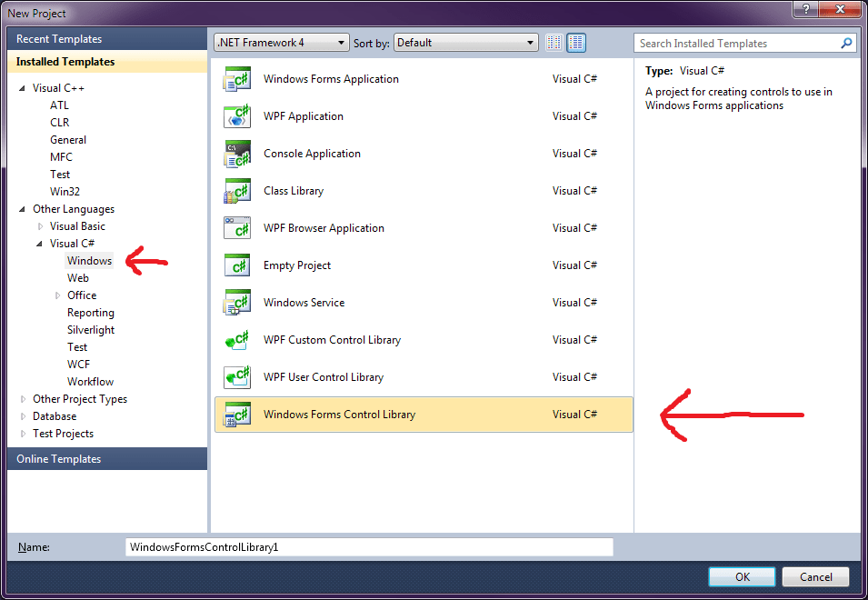This screenshot has width=868, height=600.
Task: Collapse the Other Languages tree node
Action: coord(22,209)
